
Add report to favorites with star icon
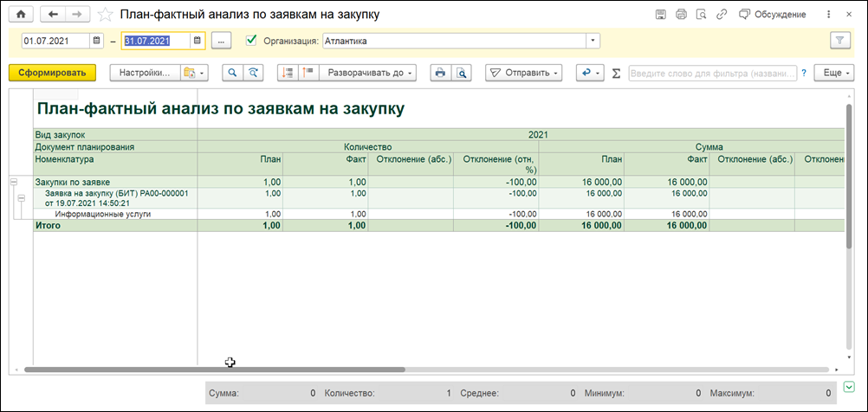tap(105, 15)
